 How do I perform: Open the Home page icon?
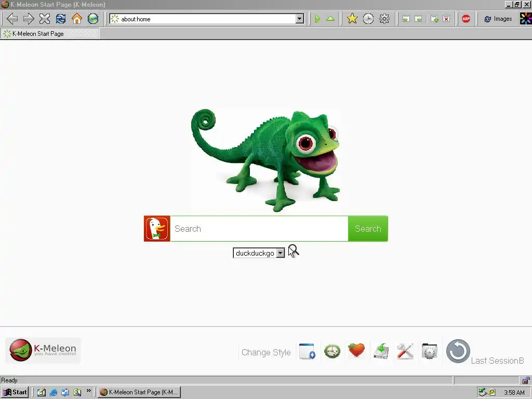pyautogui.click(x=77, y=19)
